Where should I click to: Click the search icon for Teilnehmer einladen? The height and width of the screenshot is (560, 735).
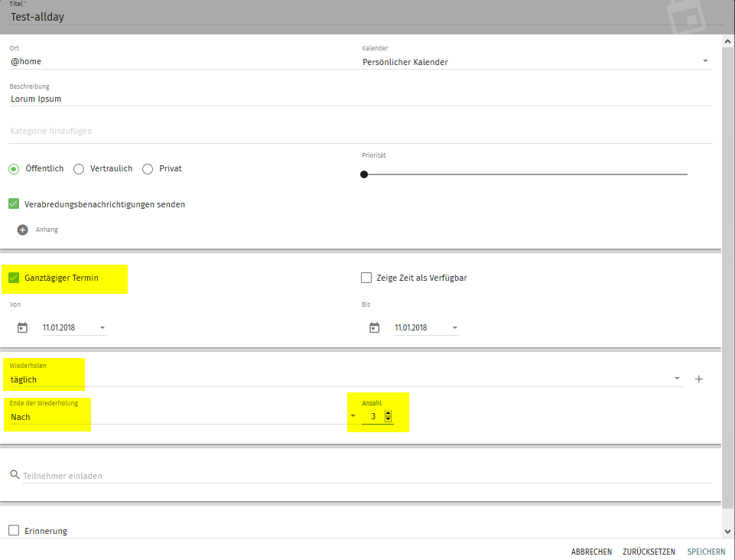15,475
